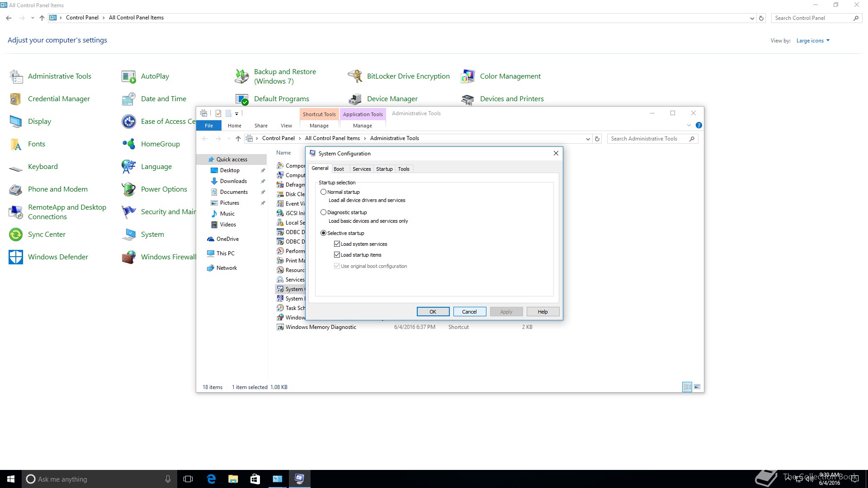Select Diagnostic startup radio button

tap(323, 212)
